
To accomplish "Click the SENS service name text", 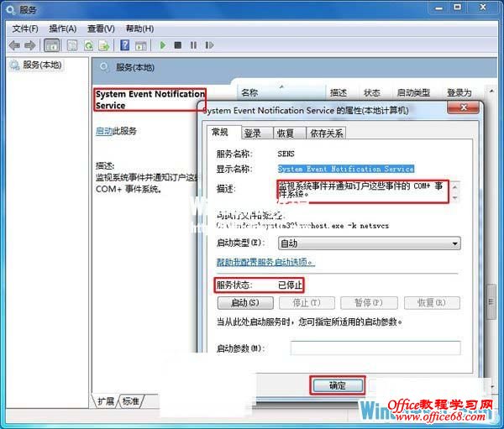I will [x=286, y=154].
